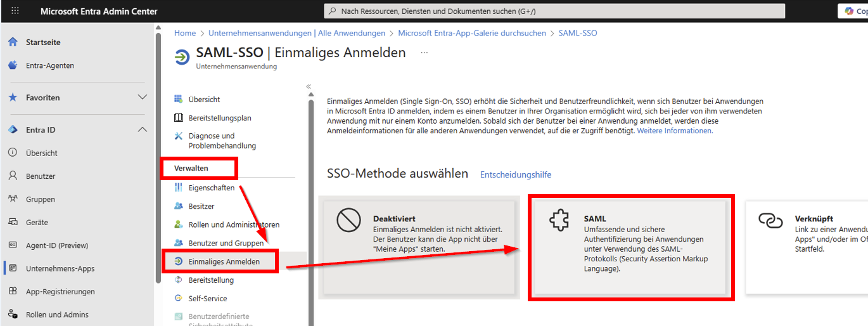Open the more options ellipsis next to title
The width and height of the screenshot is (868, 326).
(x=424, y=53)
